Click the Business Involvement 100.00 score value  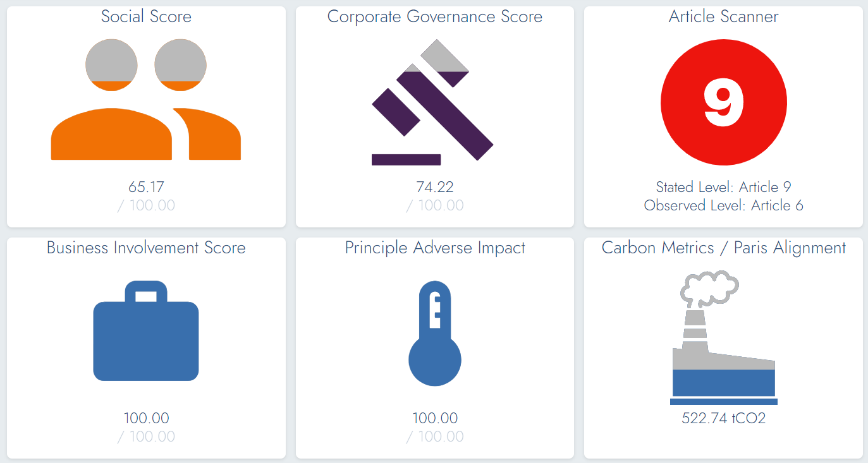(146, 418)
